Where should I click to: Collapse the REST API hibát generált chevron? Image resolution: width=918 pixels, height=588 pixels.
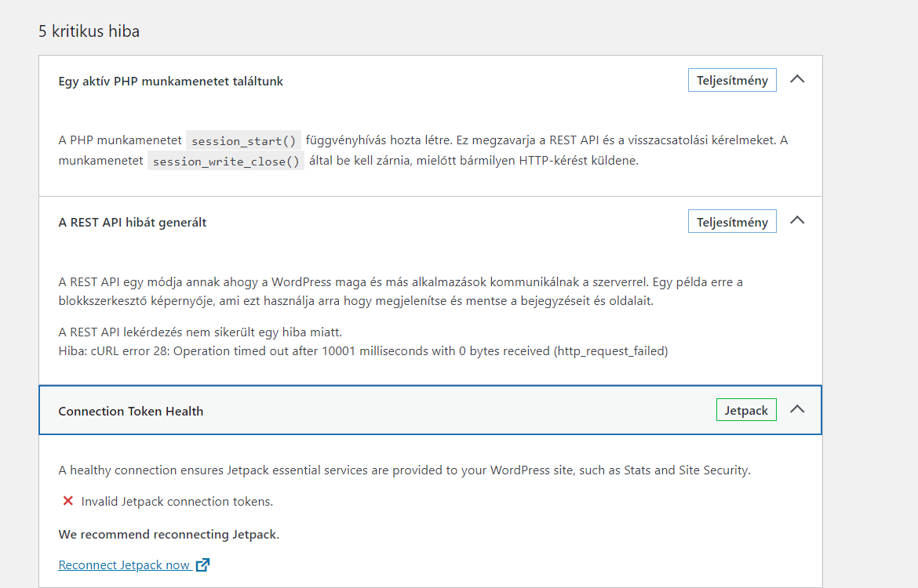[797, 220]
